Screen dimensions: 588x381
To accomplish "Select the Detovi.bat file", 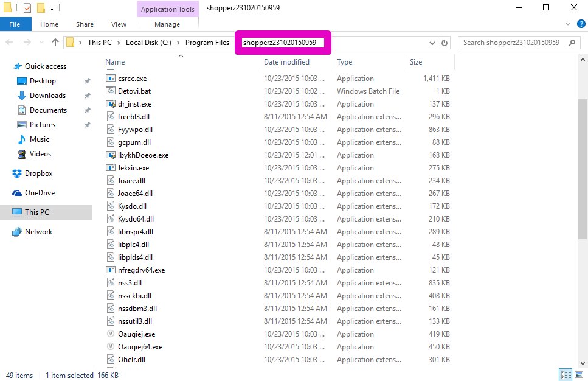I will click(134, 91).
